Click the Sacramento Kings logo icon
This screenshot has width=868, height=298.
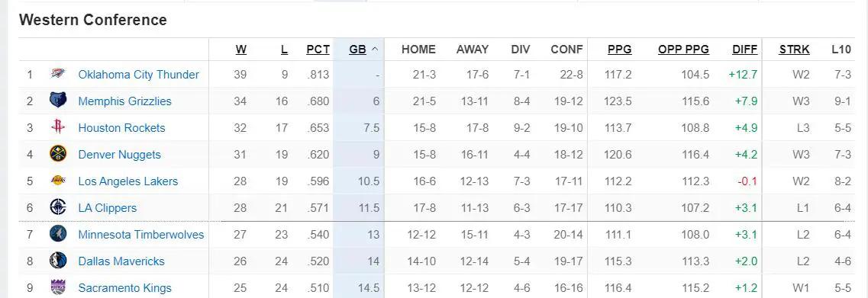(x=58, y=287)
